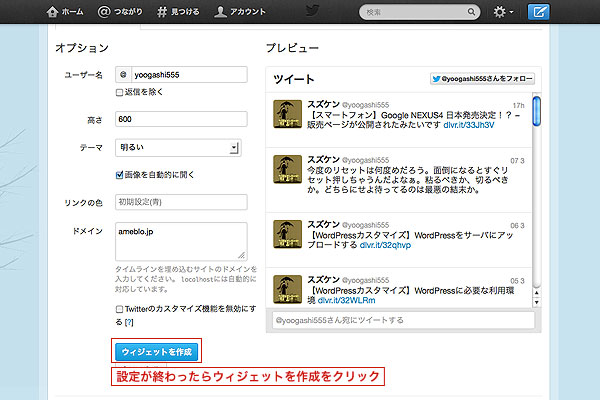Click the @yoogashi555さんをフォロー button
The image size is (600, 400).
click(482, 78)
